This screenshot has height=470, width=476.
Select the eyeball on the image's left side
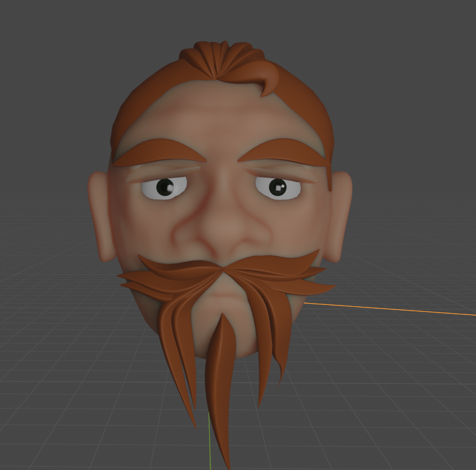coord(165,188)
